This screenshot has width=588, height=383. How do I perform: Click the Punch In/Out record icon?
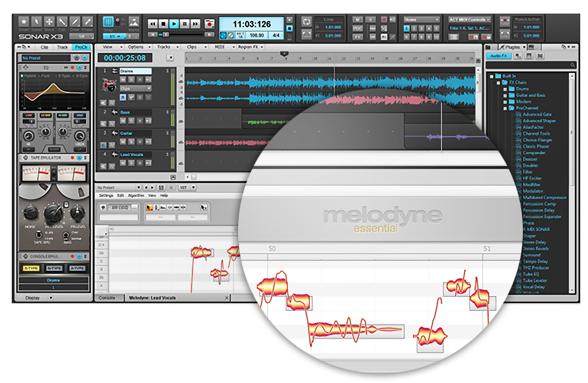(x=504, y=22)
